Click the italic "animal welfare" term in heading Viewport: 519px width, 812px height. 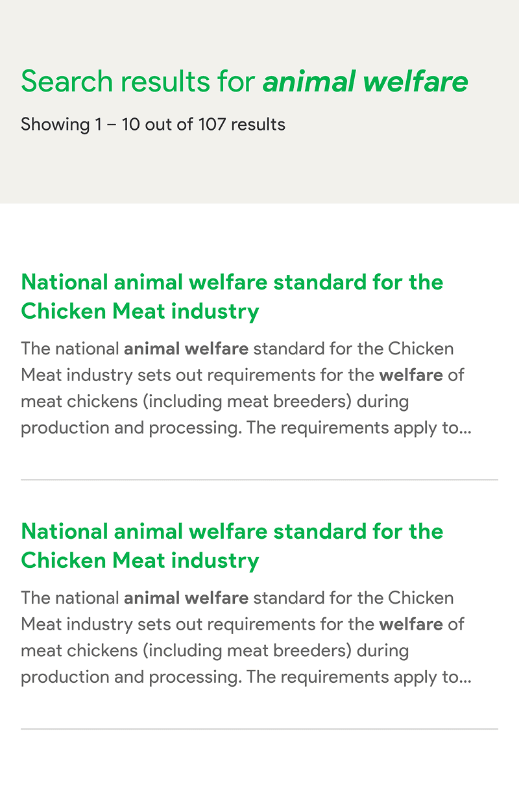pyautogui.click(x=365, y=82)
